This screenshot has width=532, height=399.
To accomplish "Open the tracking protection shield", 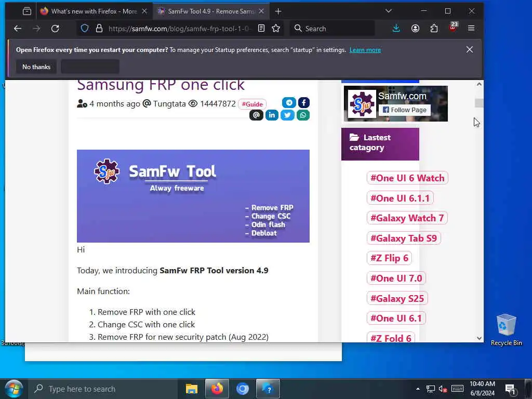I will (x=85, y=29).
